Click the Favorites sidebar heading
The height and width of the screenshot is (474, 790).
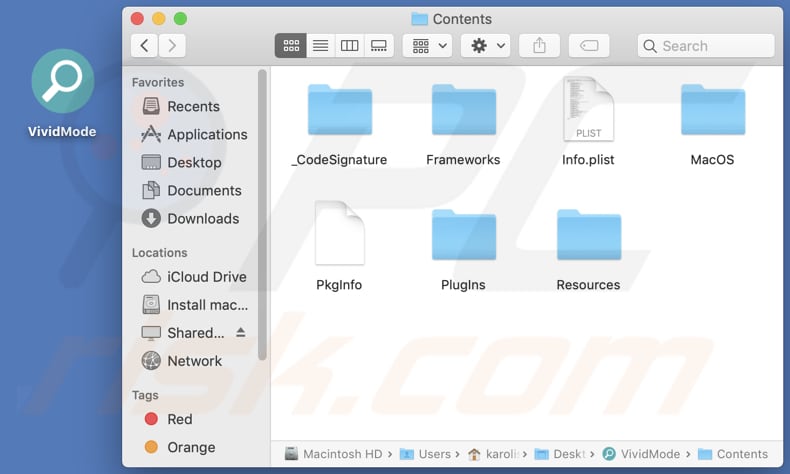(158, 82)
